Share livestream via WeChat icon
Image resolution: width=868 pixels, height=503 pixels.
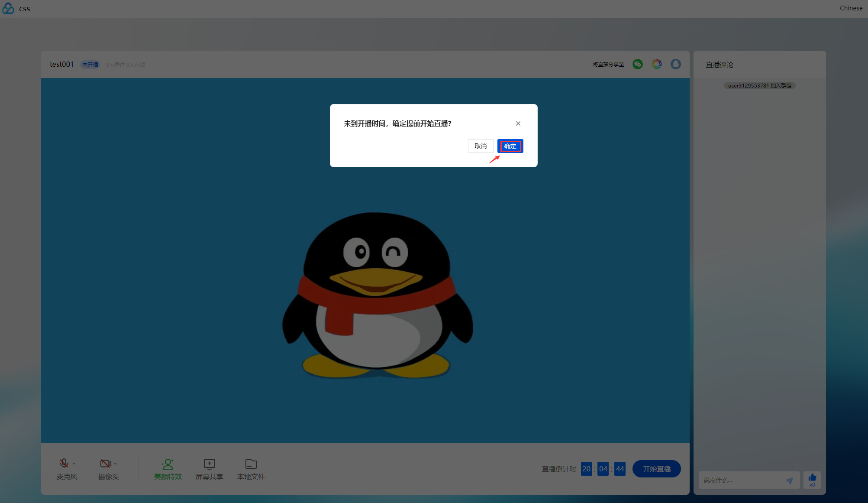click(x=638, y=64)
